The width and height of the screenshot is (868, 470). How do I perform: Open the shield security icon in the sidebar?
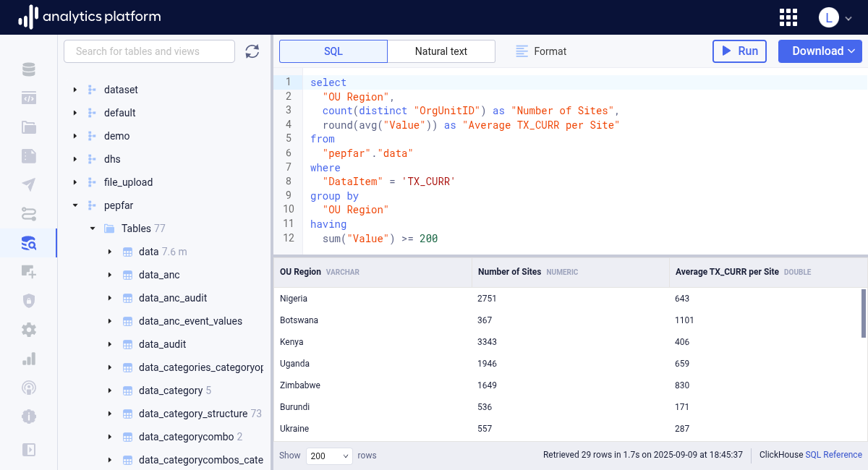(x=28, y=301)
